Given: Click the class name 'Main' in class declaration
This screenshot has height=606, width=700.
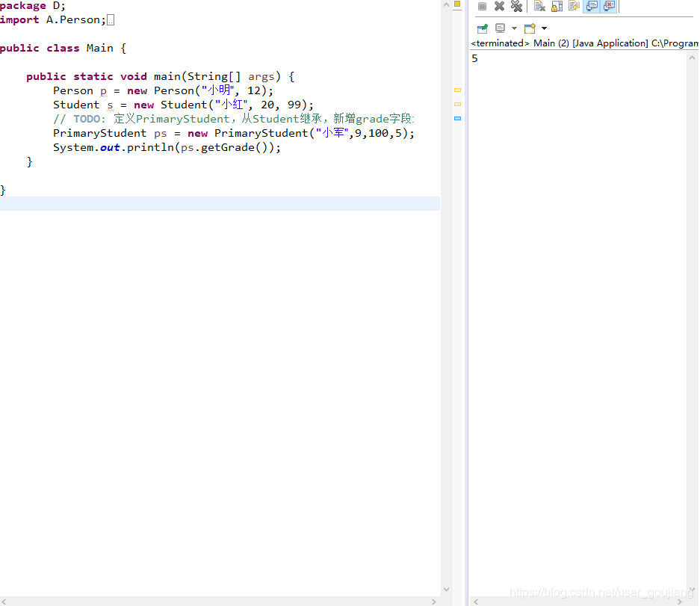Looking at the screenshot, I should click(x=99, y=49).
